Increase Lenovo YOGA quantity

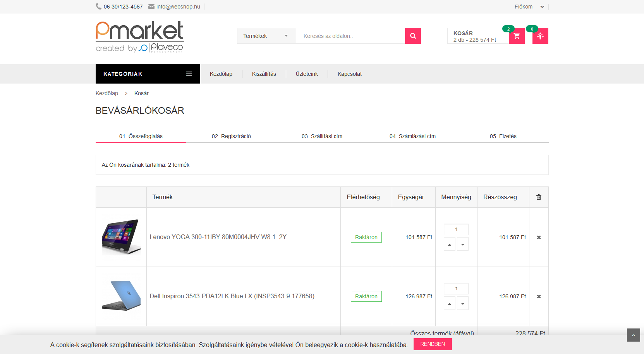point(450,245)
